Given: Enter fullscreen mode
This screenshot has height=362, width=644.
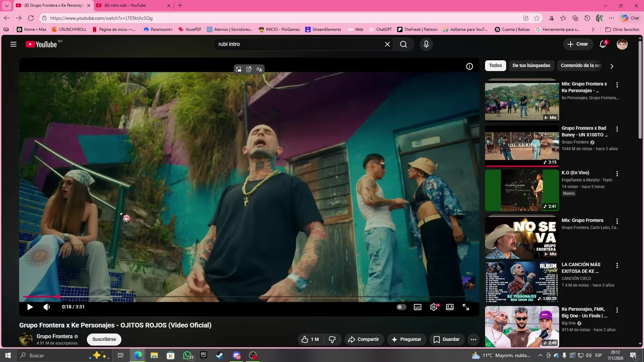Looking at the screenshot, I should (x=466, y=307).
